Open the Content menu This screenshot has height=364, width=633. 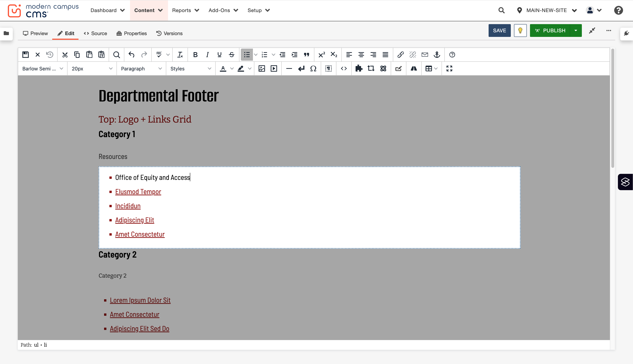point(149,10)
